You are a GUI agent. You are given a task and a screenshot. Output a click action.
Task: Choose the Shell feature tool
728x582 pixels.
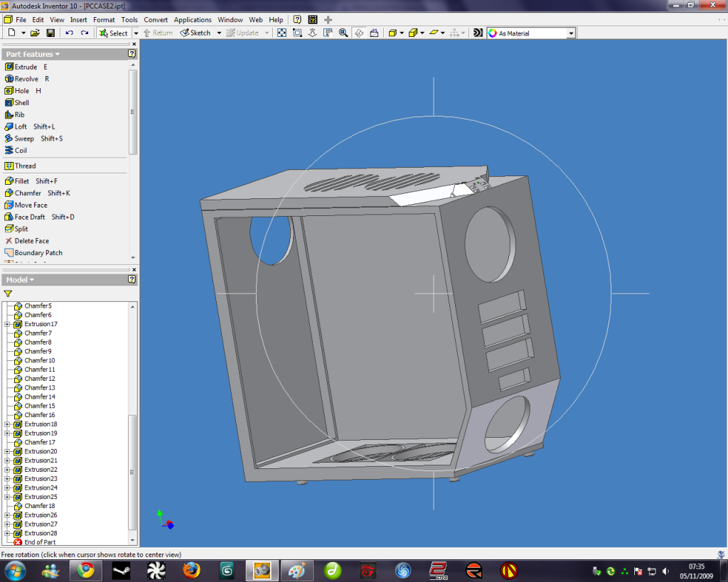pyautogui.click(x=17, y=102)
